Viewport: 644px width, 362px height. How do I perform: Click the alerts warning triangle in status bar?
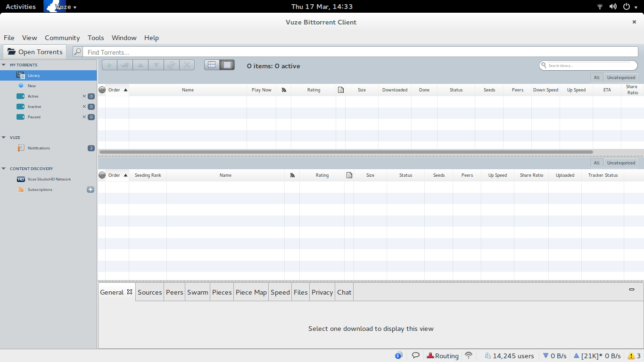click(632, 355)
